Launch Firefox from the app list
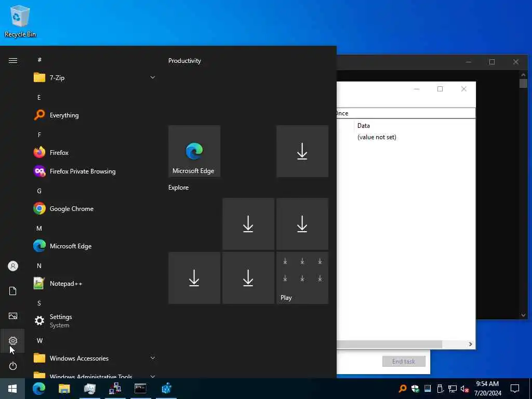The height and width of the screenshot is (399, 532). click(x=95, y=153)
